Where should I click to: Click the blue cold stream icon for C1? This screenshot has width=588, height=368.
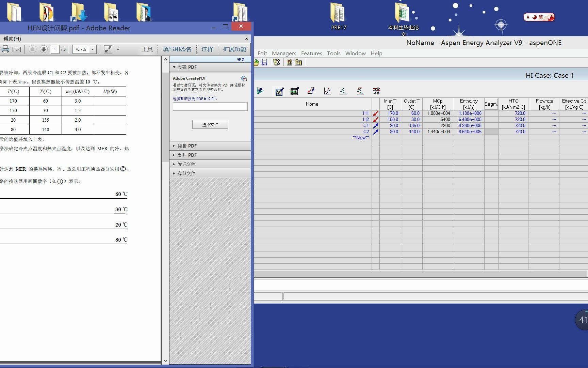(376, 126)
